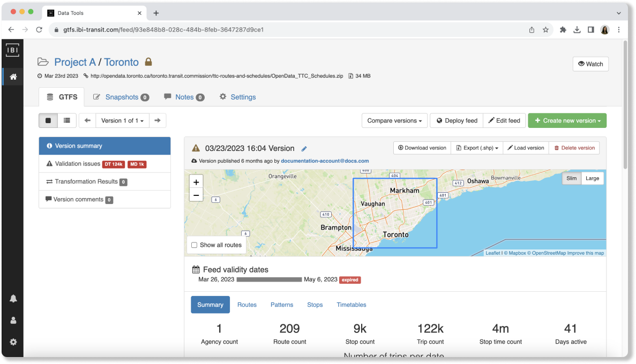This screenshot has height=364, width=636.
Task: Select the Stops tab
Action: [315, 305]
